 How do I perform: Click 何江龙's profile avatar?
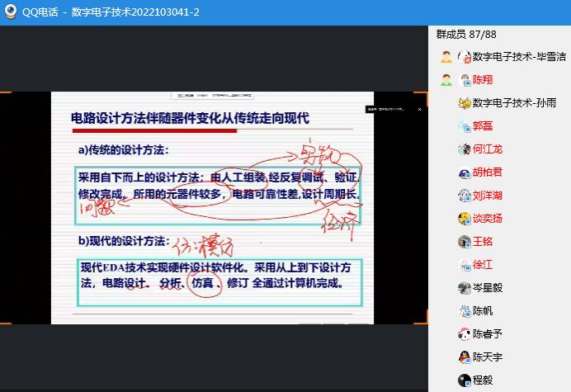click(465, 149)
